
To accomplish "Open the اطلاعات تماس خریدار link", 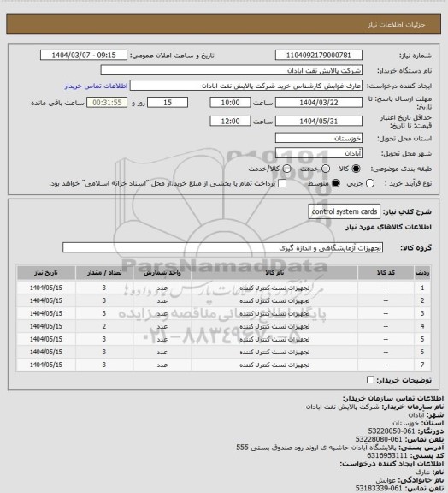I will point(96,86).
